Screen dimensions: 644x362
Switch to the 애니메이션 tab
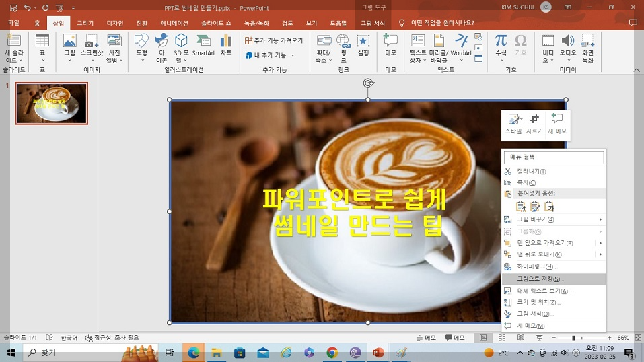coord(174,23)
